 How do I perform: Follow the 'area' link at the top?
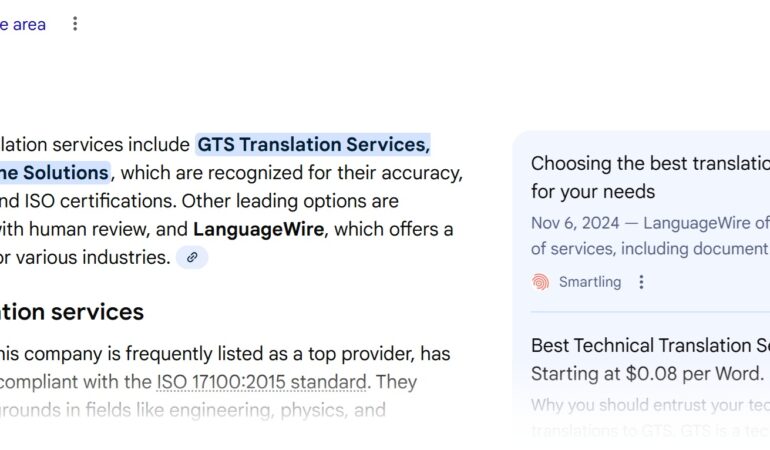28,24
